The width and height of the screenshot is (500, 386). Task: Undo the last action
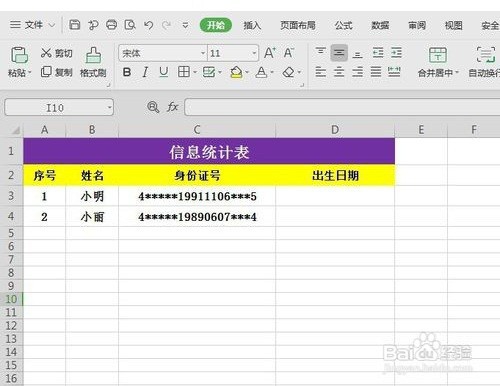[149, 25]
